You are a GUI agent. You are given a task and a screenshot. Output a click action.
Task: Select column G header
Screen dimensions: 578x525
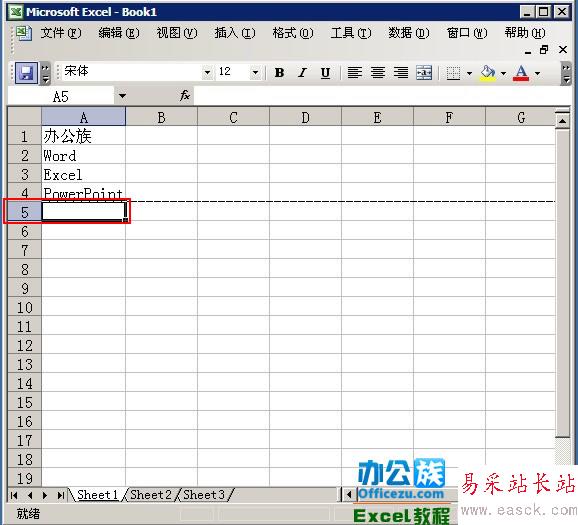[521, 117]
